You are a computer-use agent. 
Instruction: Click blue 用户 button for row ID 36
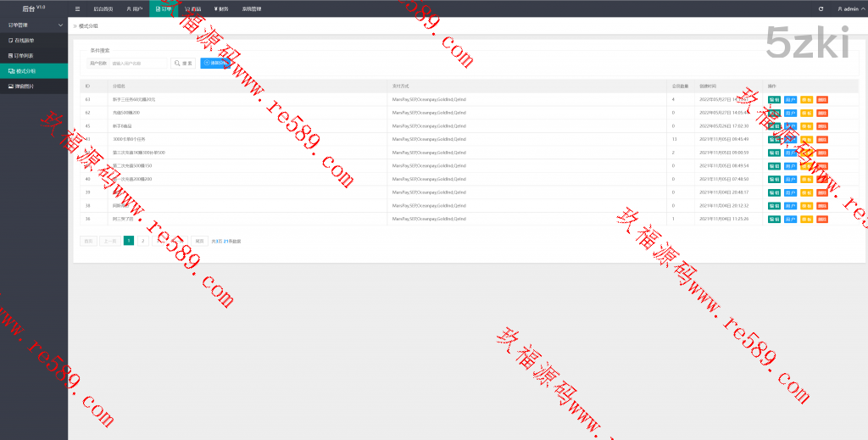[790, 219]
